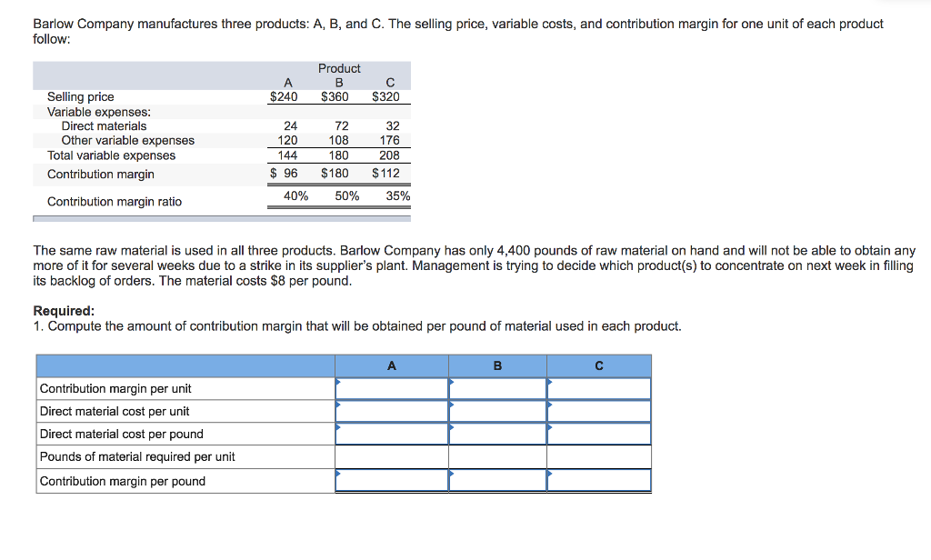This screenshot has height=560, width=931.
Task: Select Direct material cost per unit cell B
Action: 497,411
